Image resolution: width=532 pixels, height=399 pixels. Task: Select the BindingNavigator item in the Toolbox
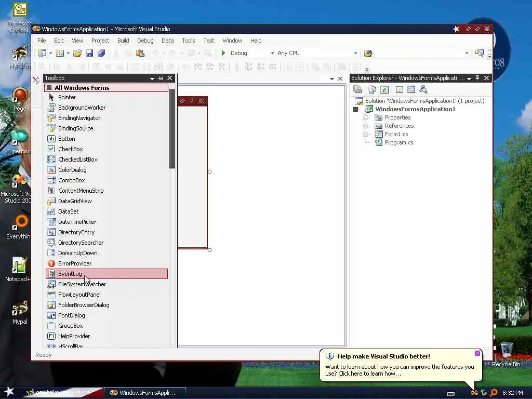[107, 118]
